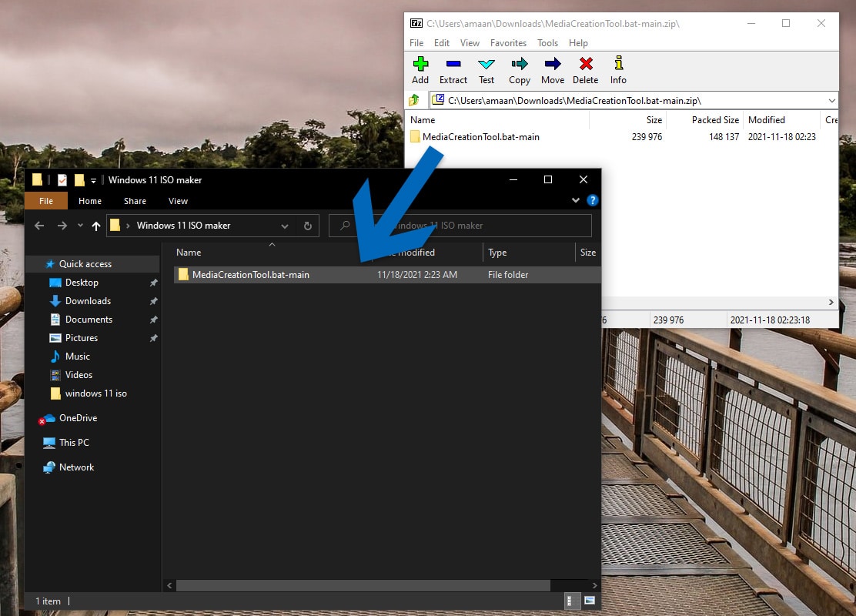Expand the ribbon with the chevron

[x=575, y=200]
